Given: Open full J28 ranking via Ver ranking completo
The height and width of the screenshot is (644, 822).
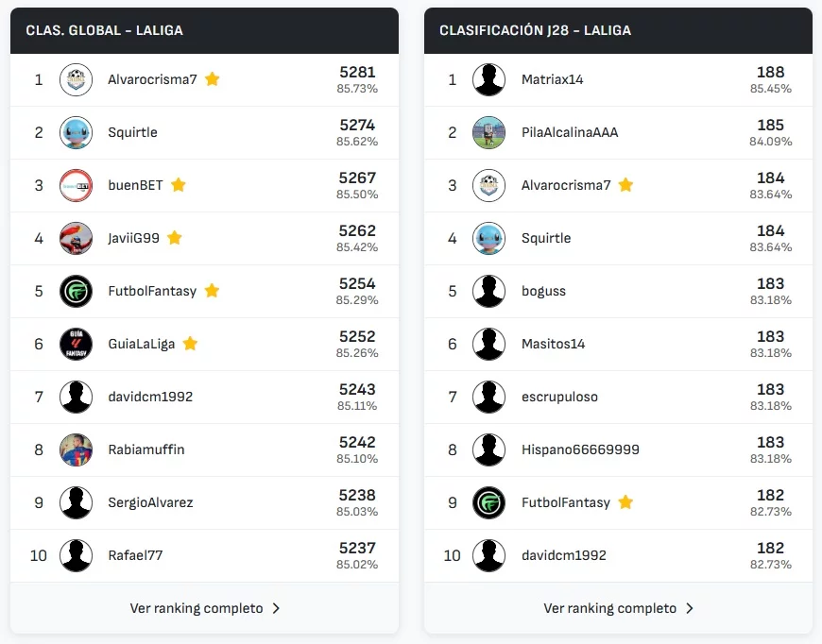Looking at the screenshot, I should (610, 608).
